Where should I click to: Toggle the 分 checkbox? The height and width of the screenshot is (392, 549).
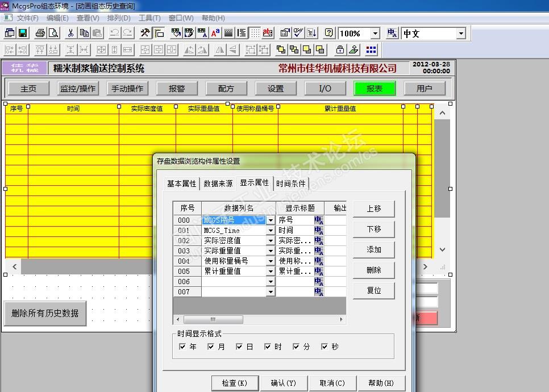(x=296, y=347)
